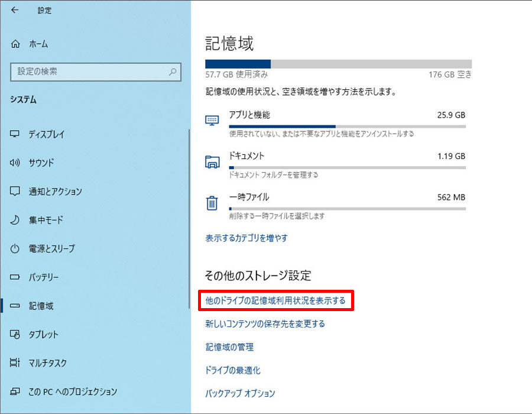532x414 pixels.
Task: Click the search magnifier icon
Action: (173, 72)
